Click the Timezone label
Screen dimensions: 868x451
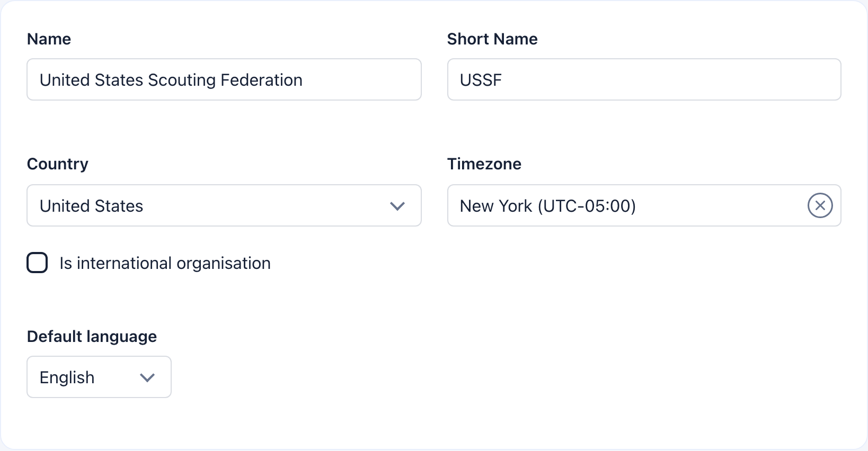[484, 164]
